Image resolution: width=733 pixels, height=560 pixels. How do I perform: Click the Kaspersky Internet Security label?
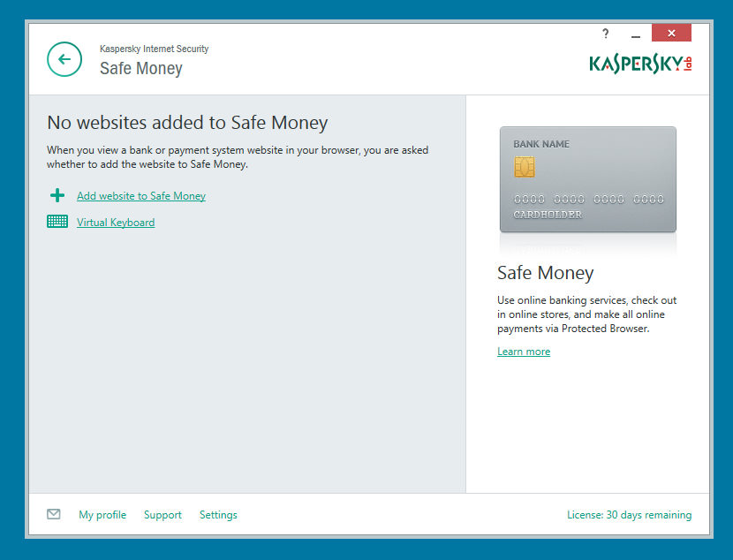pos(154,49)
